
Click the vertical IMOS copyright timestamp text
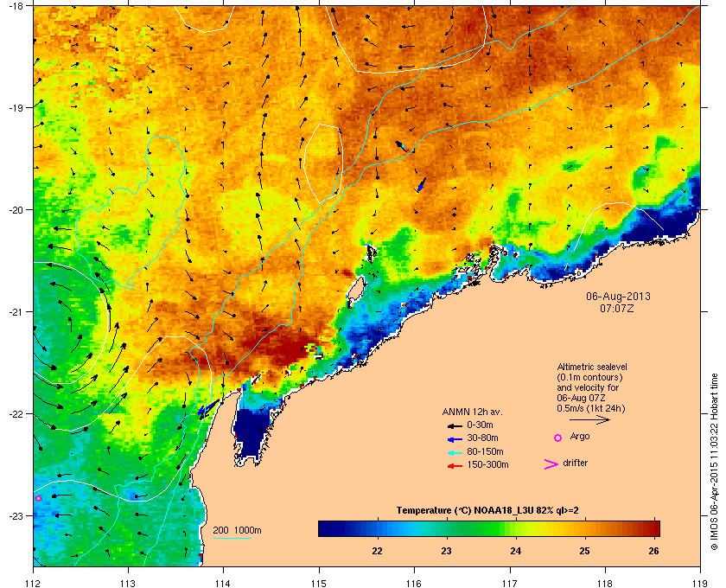pos(714,462)
